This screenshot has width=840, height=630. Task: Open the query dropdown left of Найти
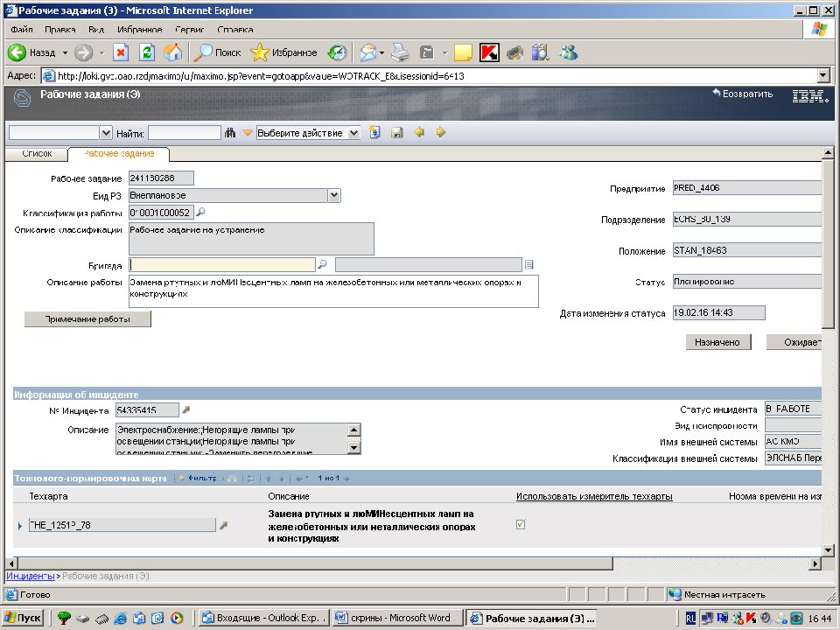pos(106,133)
